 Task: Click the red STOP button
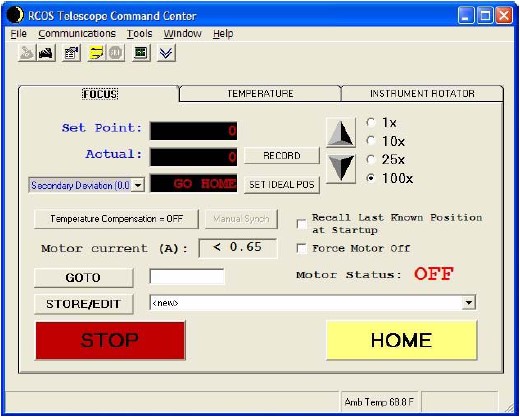coord(110,340)
